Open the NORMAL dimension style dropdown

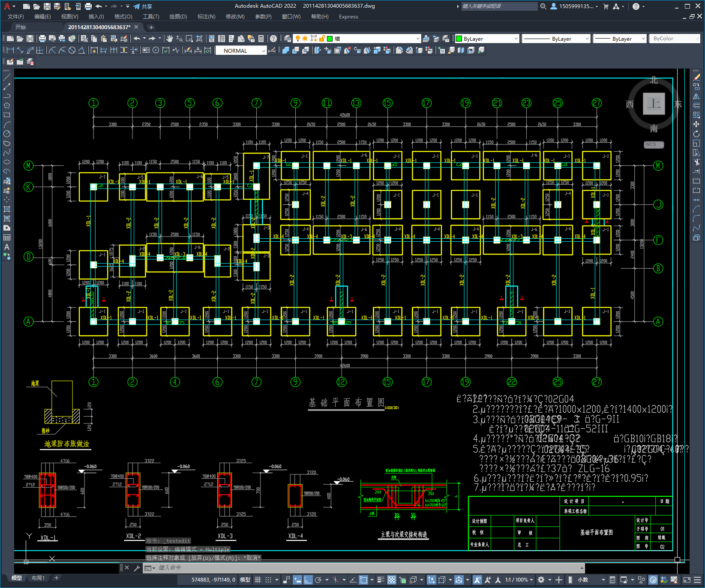point(241,51)
